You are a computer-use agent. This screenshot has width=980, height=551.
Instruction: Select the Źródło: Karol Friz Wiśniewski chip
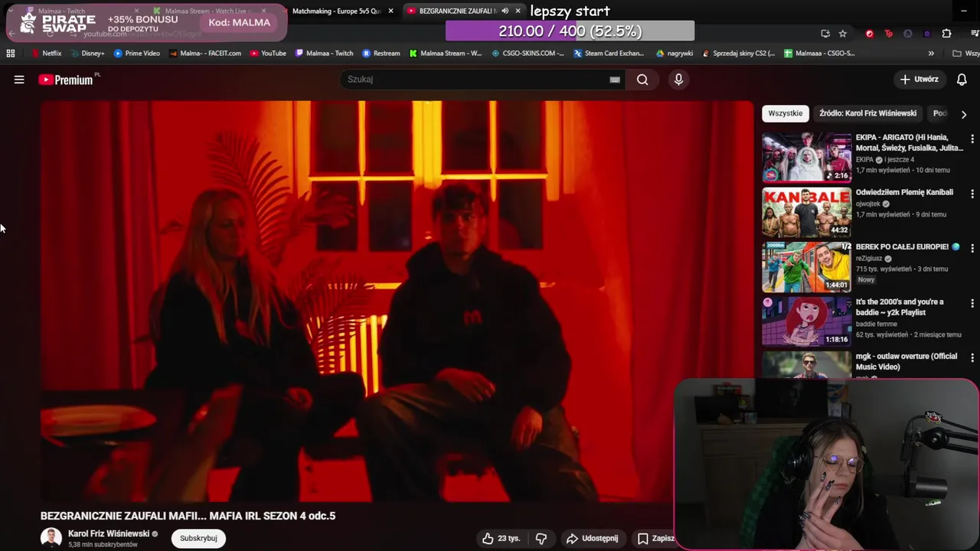tap(867, 113)
